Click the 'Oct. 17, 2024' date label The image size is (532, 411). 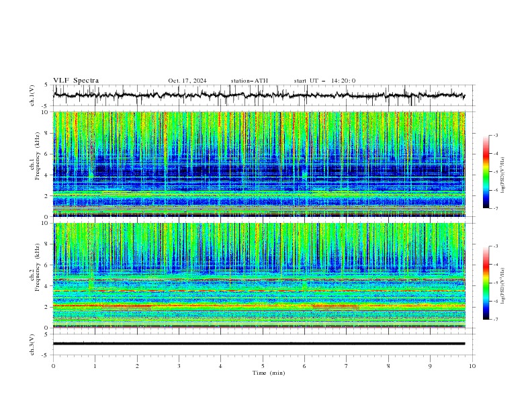[187, 81]
